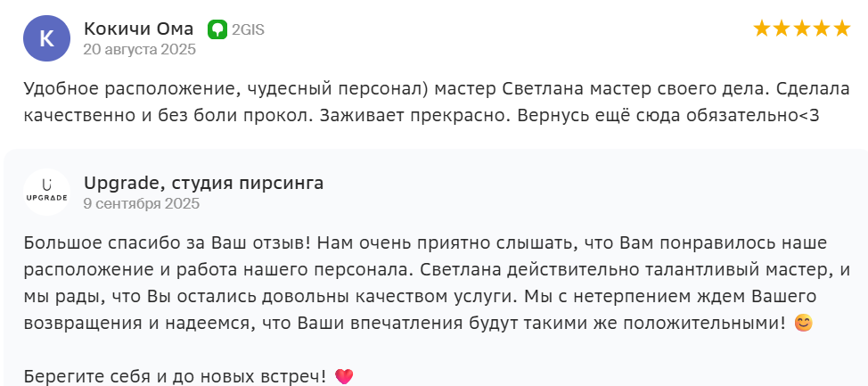The image size is (868, 386).
Task: Click the "2GIS" text label
Action: click(248, 29)
